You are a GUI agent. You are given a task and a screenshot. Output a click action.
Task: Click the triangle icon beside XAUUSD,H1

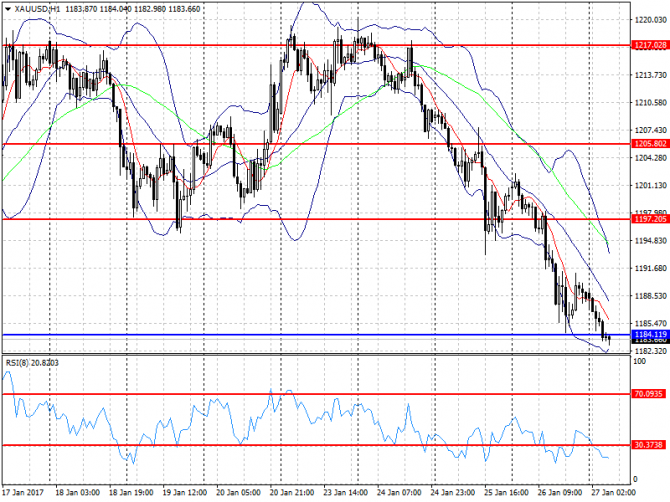click(7, 7)
